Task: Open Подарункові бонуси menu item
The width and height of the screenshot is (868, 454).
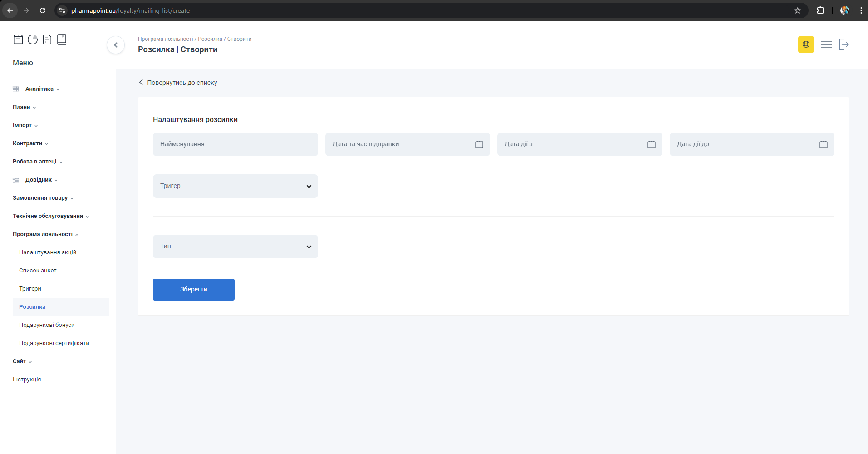Action: (x=47, y=325)
